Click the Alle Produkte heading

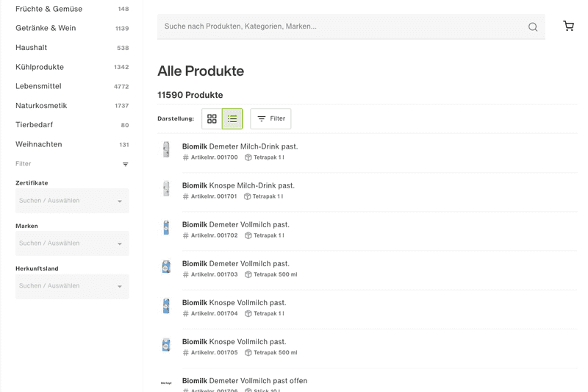(x=201, y=71)
